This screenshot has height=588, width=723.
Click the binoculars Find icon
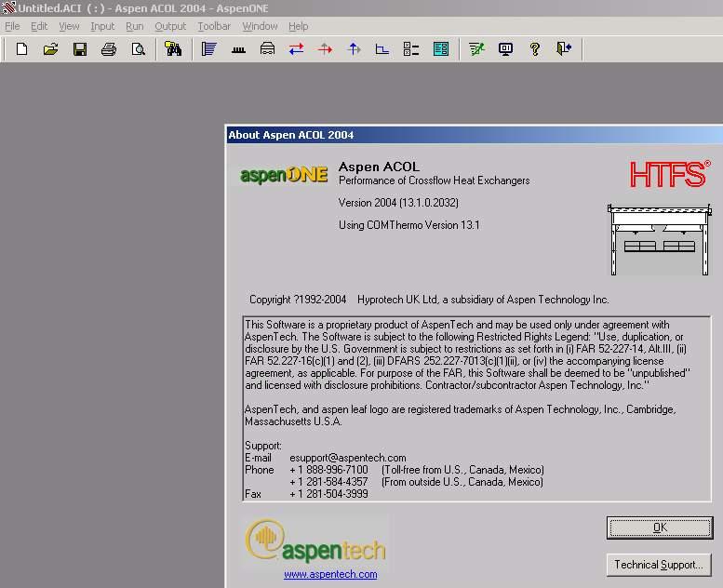[x=173, y=49]
